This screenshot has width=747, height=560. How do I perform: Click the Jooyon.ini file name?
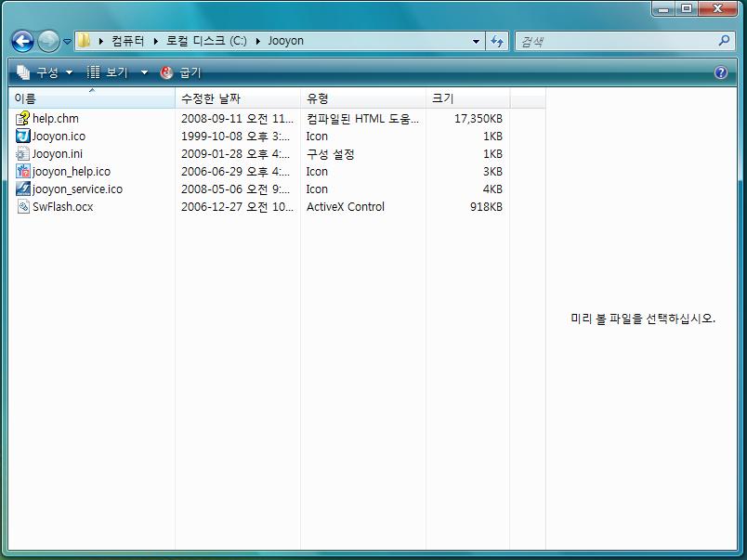coord(58,154)
